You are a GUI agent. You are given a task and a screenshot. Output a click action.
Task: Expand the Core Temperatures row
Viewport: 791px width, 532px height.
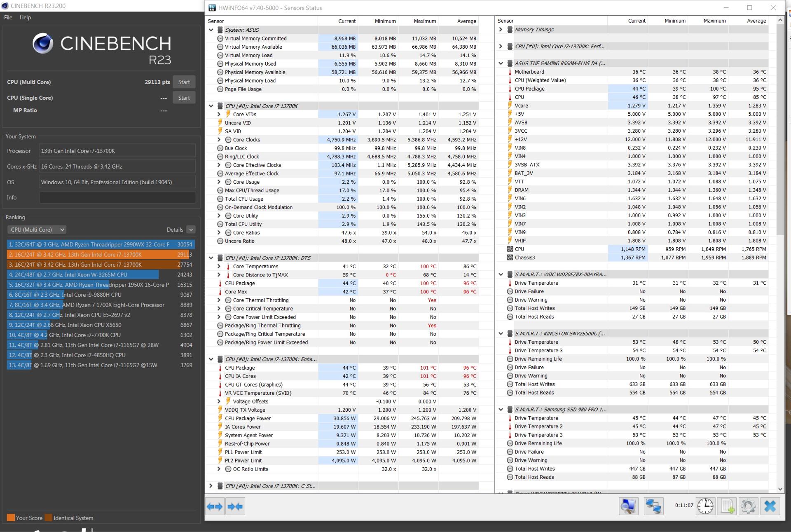click(219, 266)
